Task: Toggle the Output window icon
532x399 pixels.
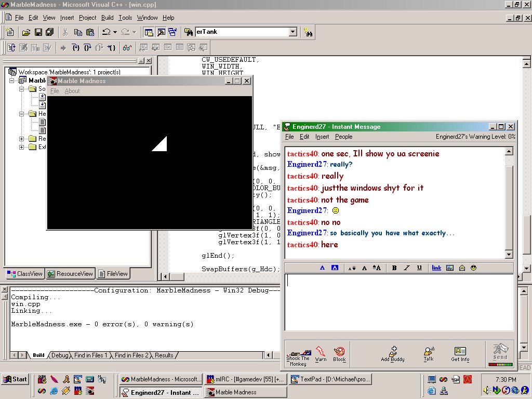Action: pyautogui.click(x=161, y=32)
